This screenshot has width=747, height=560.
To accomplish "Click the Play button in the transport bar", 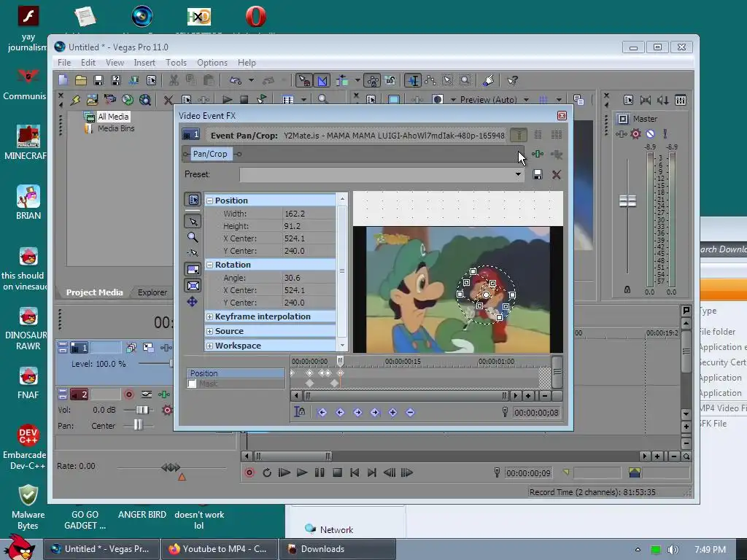I will pyautogui.click(x=301, y=472).
